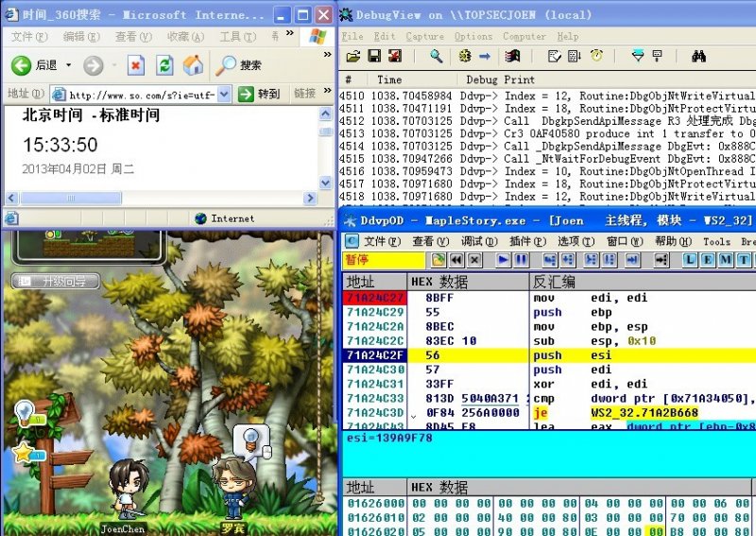Expand the 链接 links toolbar chevron
The image size is (756, 536).
pos(327,90)
